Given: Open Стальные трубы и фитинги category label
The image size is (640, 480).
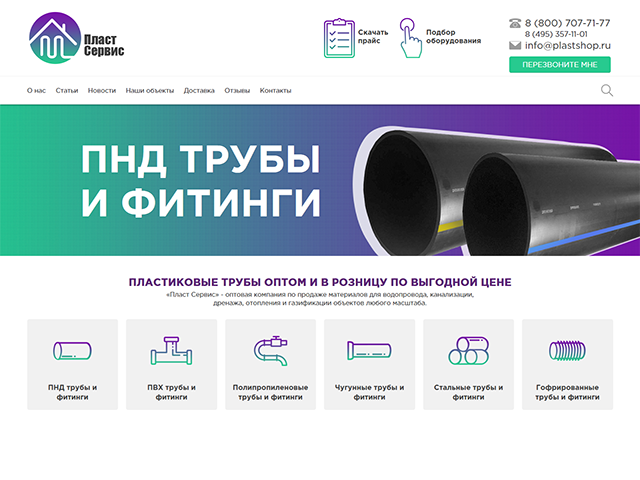Looking at the screenshot, I should [x=469, y=392].
